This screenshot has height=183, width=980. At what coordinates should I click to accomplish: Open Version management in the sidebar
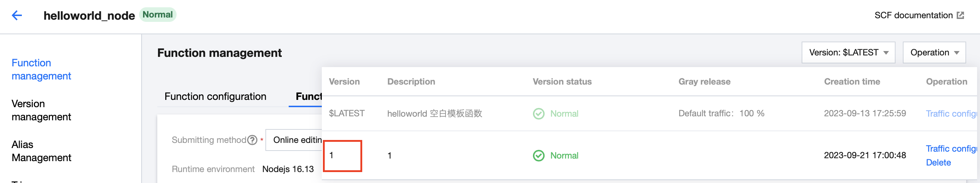[41, 110]
